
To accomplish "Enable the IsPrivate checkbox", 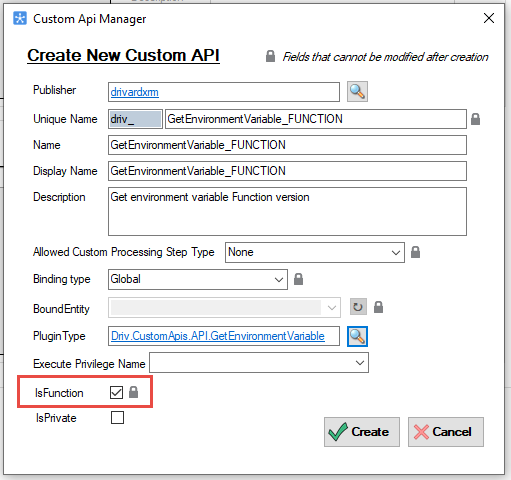I will pyautogui.click(x=117, y=417).
